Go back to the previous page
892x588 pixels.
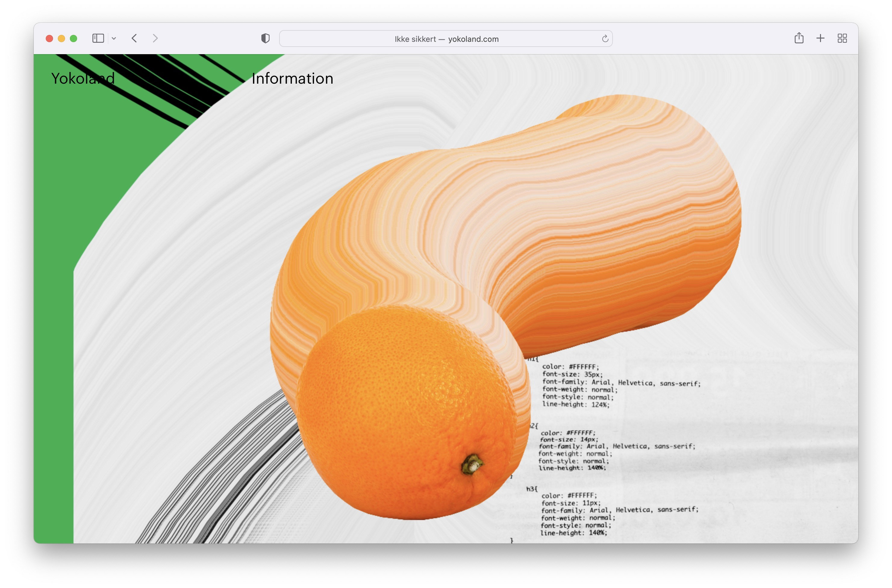[x=134, y=38]
